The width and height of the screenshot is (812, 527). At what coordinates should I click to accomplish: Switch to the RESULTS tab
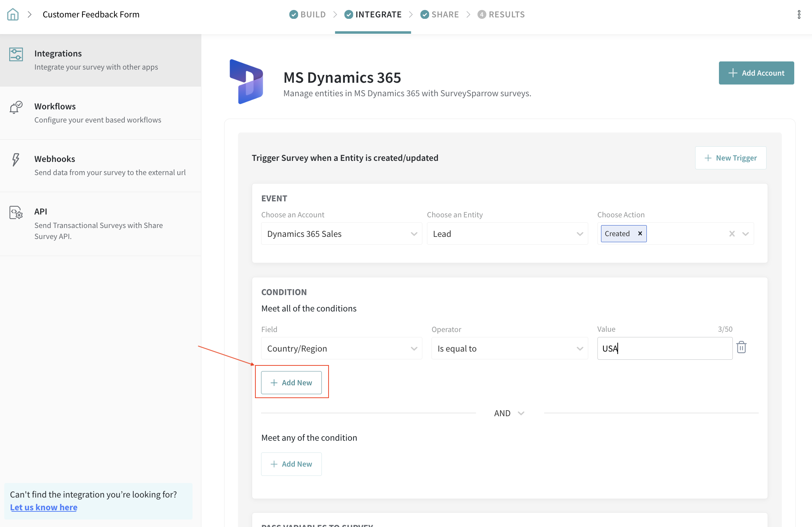click(501, 15)
